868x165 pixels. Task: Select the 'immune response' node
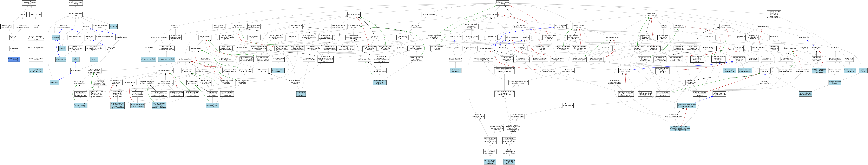612,37
